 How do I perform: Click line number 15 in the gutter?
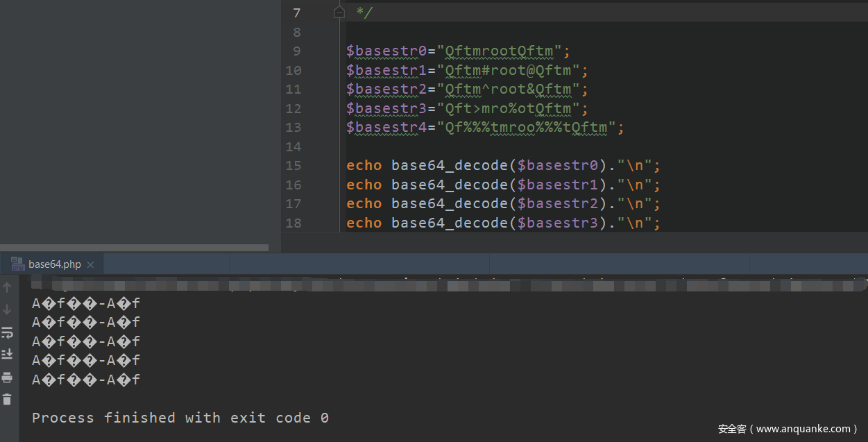point(293,166)
